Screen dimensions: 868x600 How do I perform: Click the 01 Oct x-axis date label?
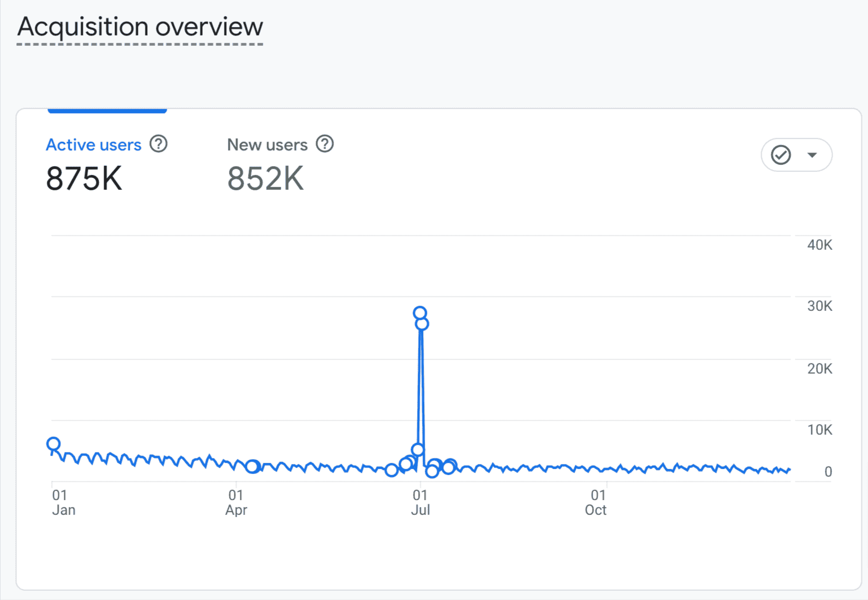[x=596, y=502]
